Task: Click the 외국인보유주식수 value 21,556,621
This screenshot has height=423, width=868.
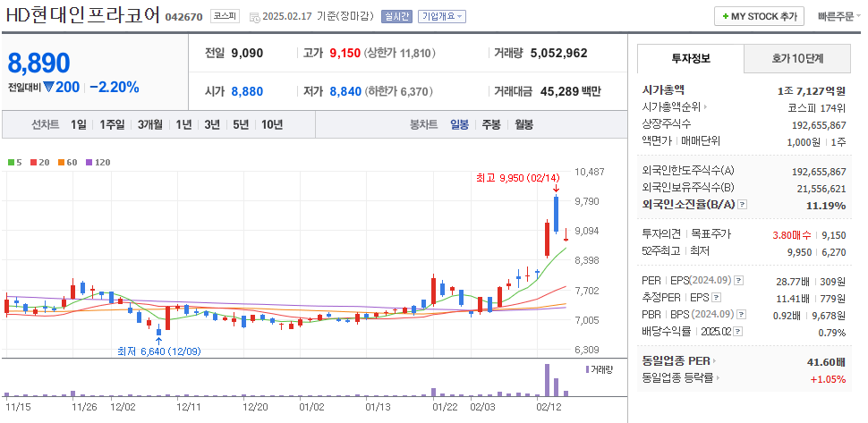Action: tap(821, 189)
